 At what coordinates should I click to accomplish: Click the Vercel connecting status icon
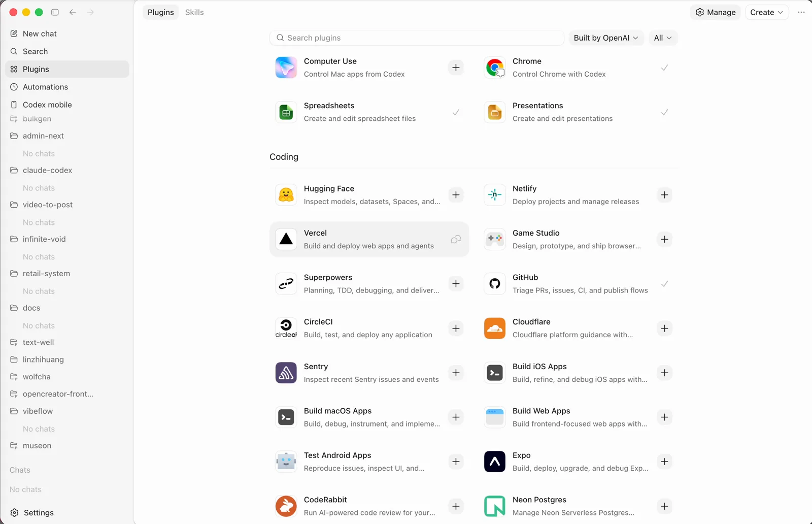456,239
